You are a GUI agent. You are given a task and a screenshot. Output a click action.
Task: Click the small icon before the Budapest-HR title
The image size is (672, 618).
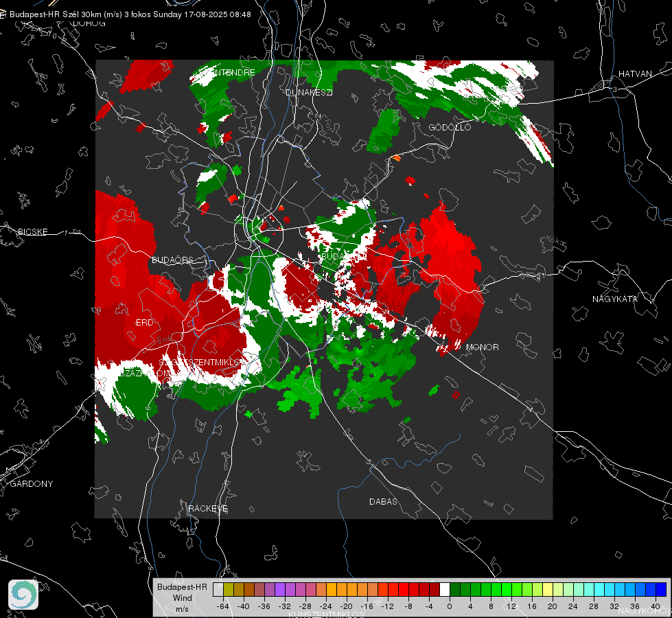click(3, 14)
